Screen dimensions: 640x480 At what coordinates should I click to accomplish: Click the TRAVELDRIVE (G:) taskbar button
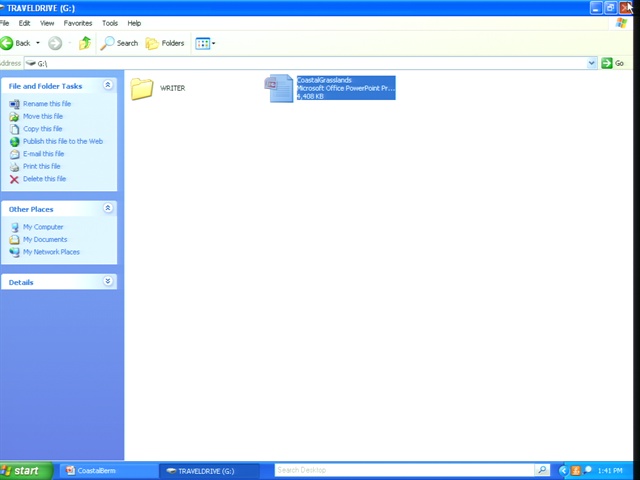coord(209,471)
